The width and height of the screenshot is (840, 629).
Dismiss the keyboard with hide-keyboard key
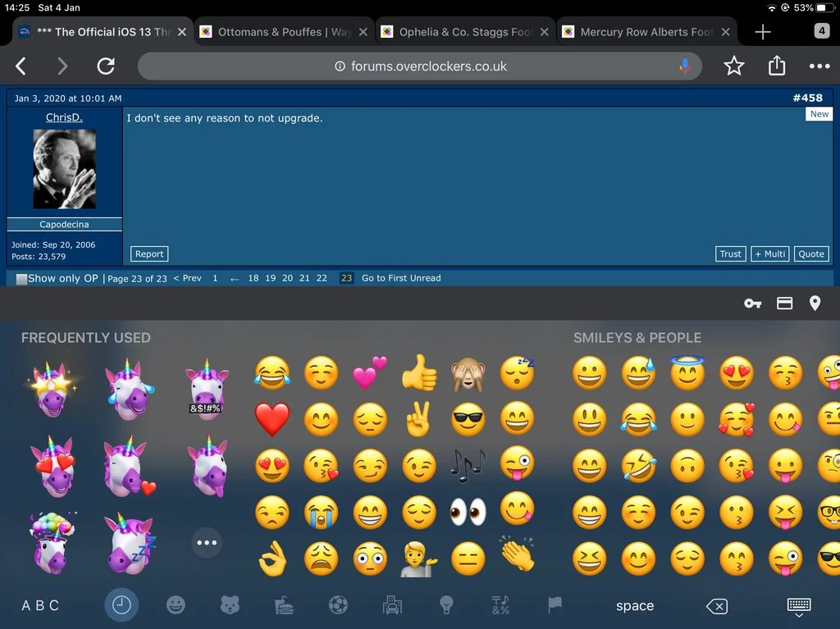(x=799, y=608)
